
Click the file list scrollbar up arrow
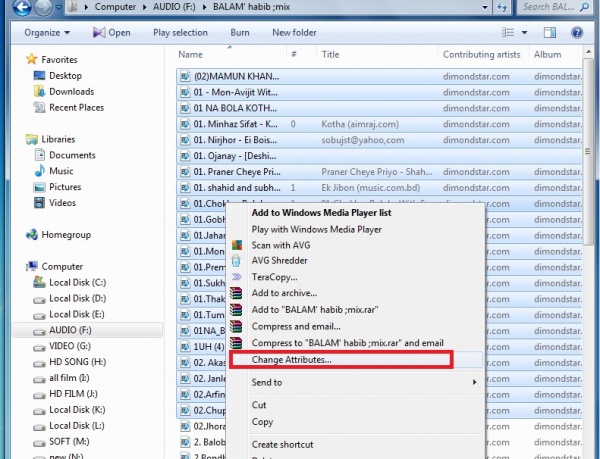(588, 52)
